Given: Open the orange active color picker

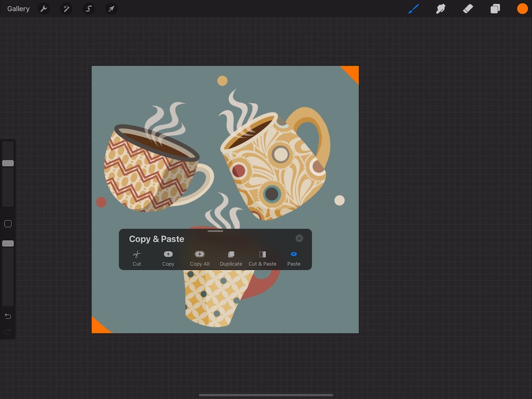Looking at the screenshot, I should pos(522,9).
